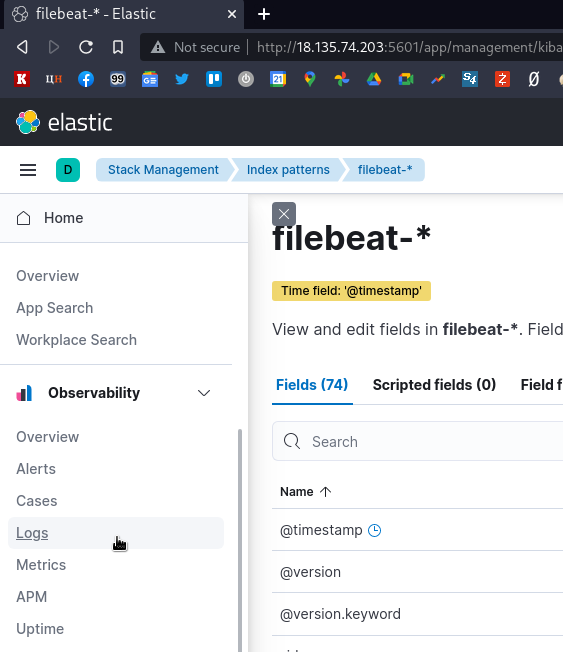Click the Elastic logo
Viewport: 563px width, 652px height.
pos(64,122)
